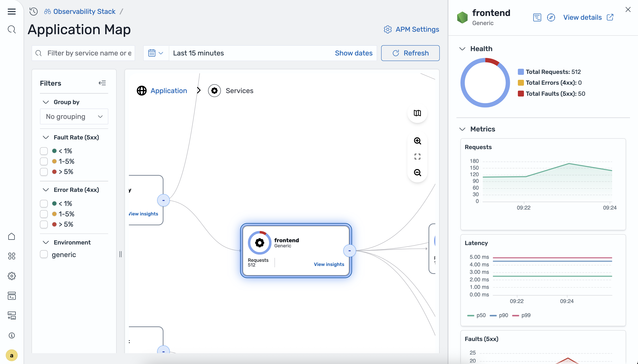Image resolution: width=638 pixels, height=364 pixels.
Task: Check the > 5% fault rate filter
Action: point(44,172)
